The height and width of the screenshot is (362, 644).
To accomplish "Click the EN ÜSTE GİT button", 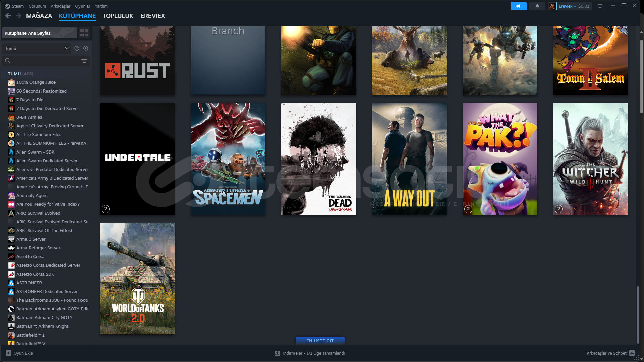I will click(x=320, y=341).
